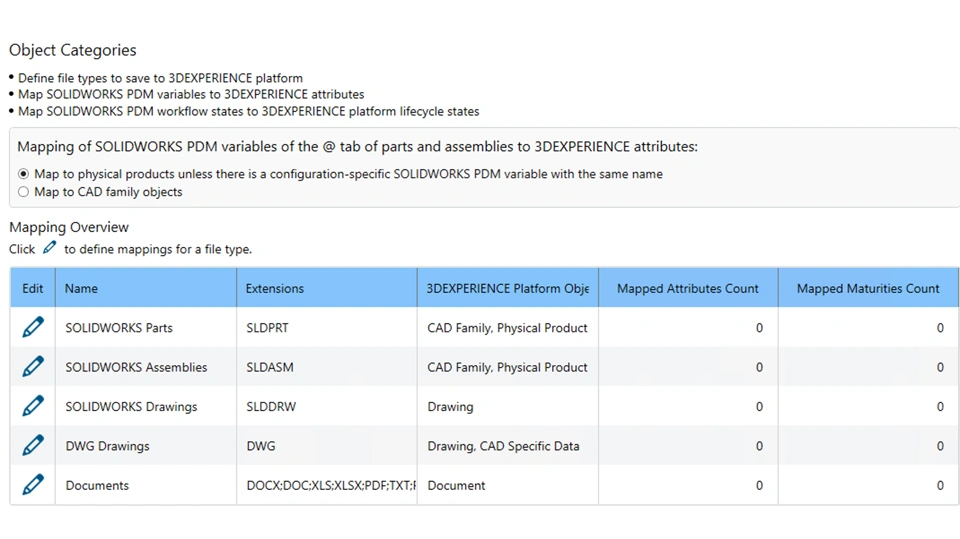Edit mappings for SOLIDWORKS Drawings row
Viewport: 960px width, 539px height.
[33, 406]
